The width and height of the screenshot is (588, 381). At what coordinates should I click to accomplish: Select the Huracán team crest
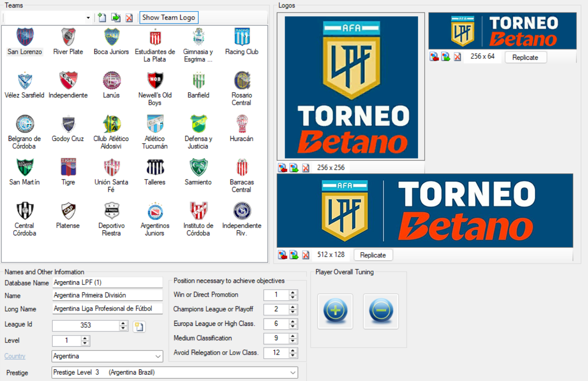(x=242, y=124)
